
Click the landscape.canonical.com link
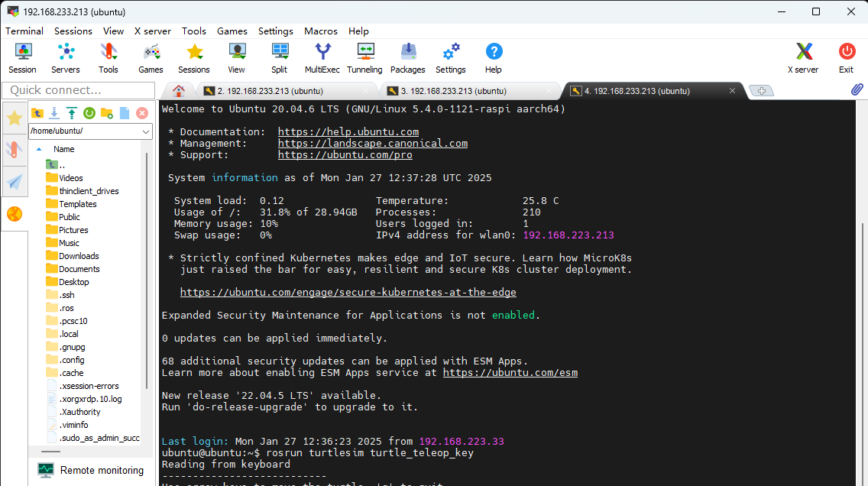pyautogui.click(x=372, y=144)
